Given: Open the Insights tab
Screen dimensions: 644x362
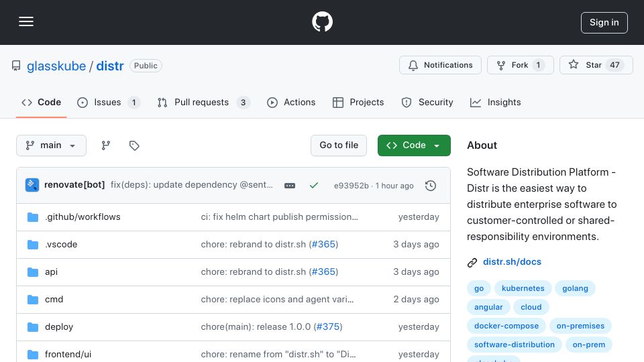Looking at the screenshot, I should [495, 102].
